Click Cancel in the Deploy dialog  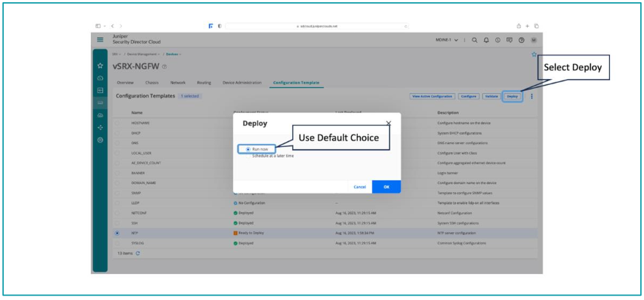coord(359,187)
